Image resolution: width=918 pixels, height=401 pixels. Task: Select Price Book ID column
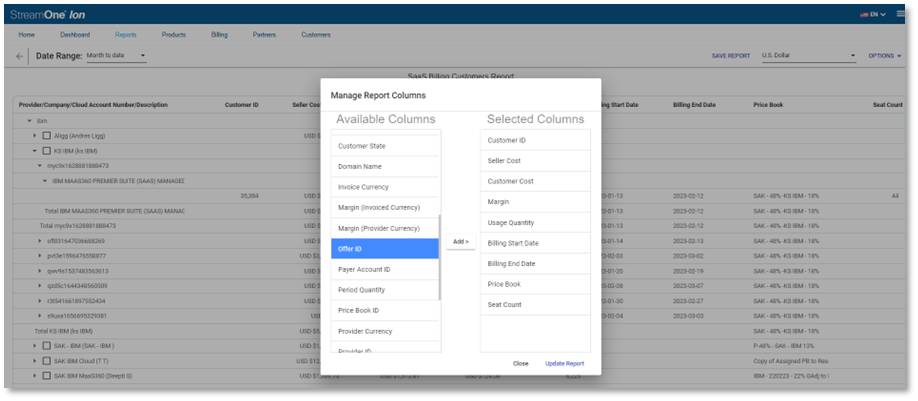pyautogui.click(x=385, y=310)
